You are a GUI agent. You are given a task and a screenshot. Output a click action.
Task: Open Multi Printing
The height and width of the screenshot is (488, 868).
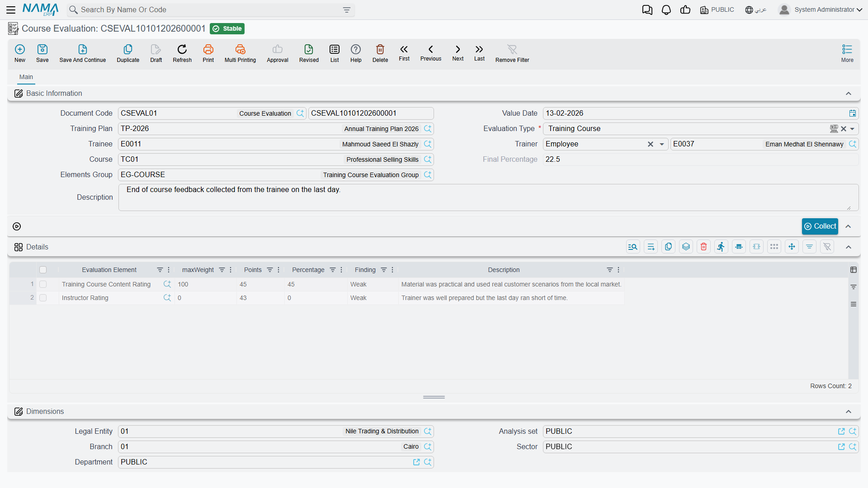[240, 53]
